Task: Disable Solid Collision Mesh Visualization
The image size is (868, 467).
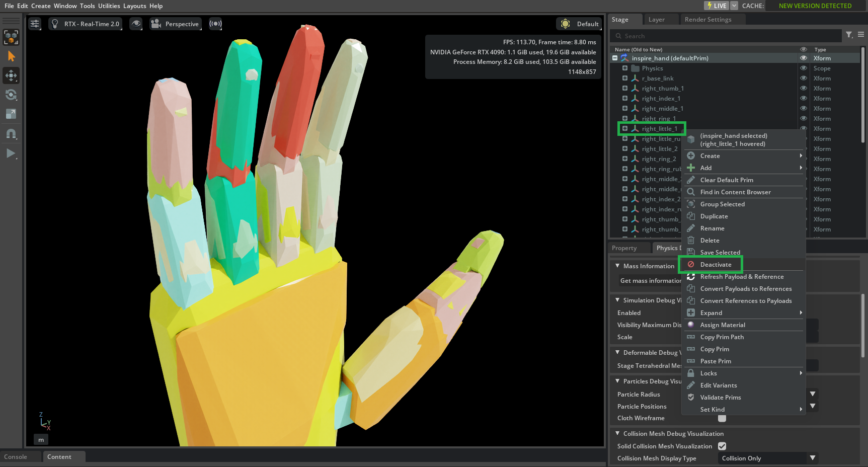Action: [722, 446]
